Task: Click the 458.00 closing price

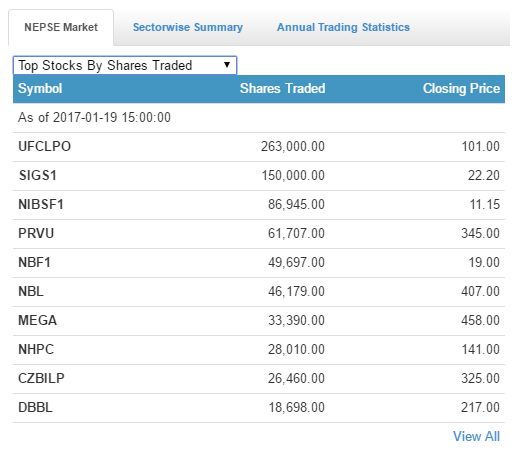Action: coord(481,321)
